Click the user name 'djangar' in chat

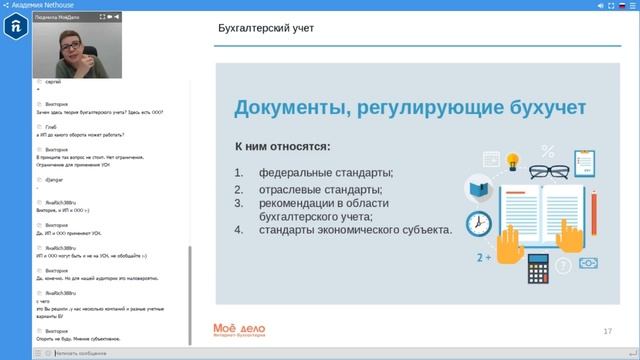point(54,180)
